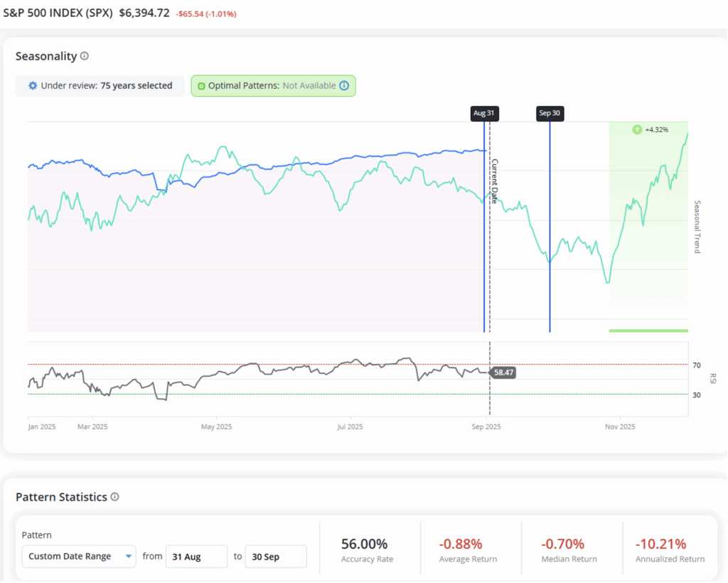
Task: Click the Jan 2025 axis label
Action: coord(42,427)
